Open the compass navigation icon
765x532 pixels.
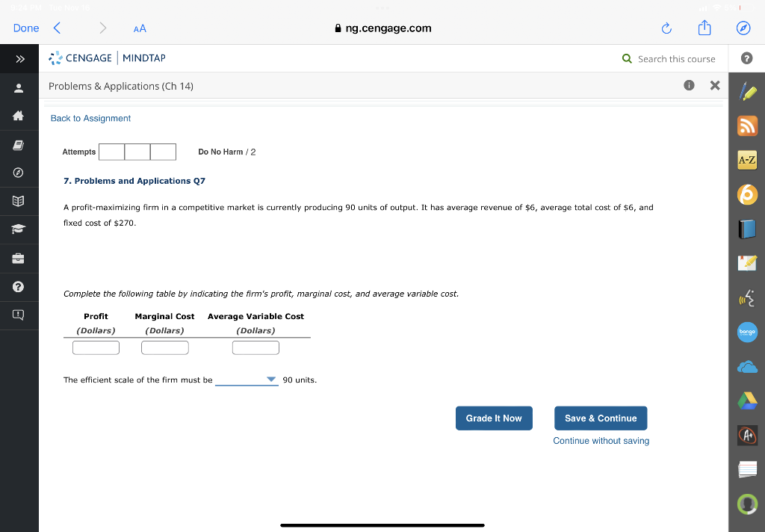click(19, 171)
